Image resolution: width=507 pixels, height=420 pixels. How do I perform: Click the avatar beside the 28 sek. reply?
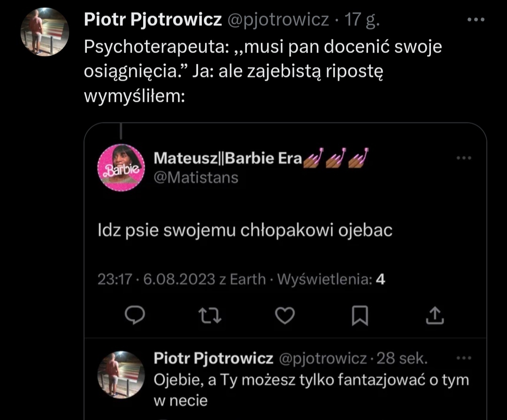point(120,373)
